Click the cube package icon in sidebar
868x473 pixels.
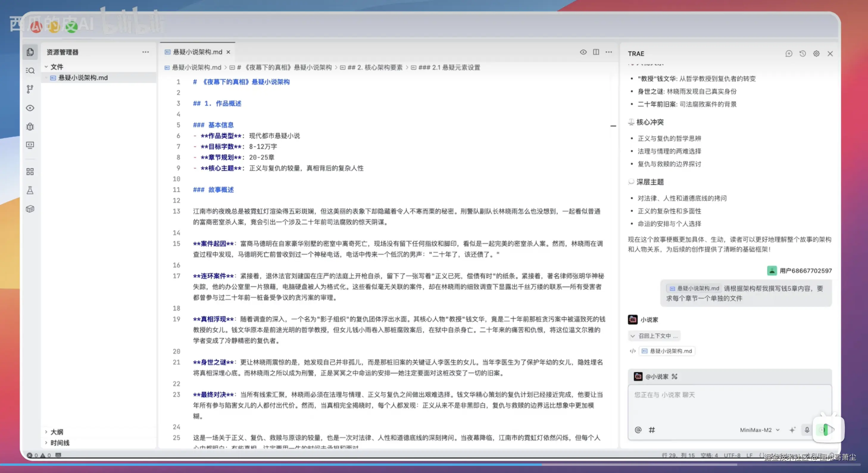tap(30, 209)
